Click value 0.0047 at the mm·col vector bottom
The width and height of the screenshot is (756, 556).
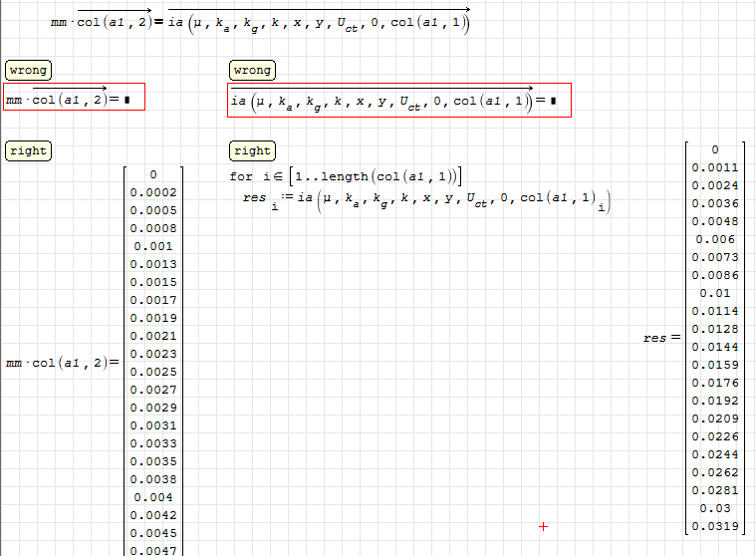tap(153, 550)
